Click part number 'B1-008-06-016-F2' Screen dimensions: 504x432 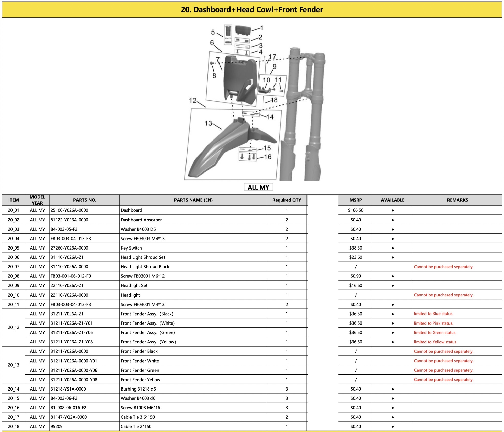coord(69,408)
